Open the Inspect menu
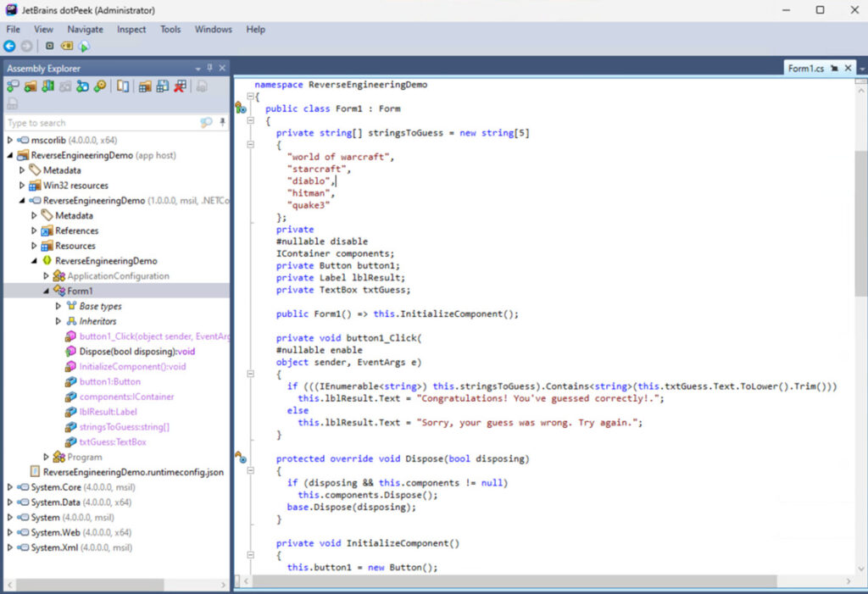868x594 pixels. 131,30
